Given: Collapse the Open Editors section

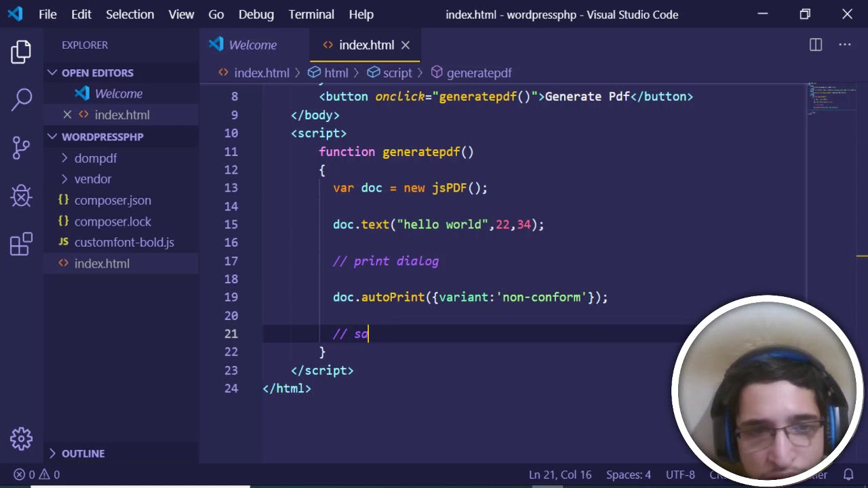Looking at the screenshot, I should coord(97,73).
